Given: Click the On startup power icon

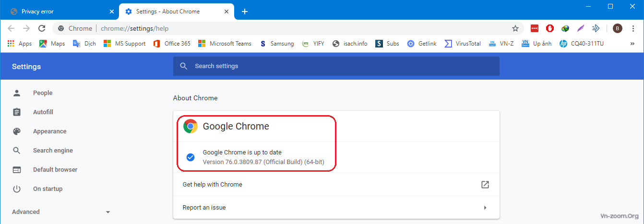Looking at the screenshot, I should tap(17, 189).
